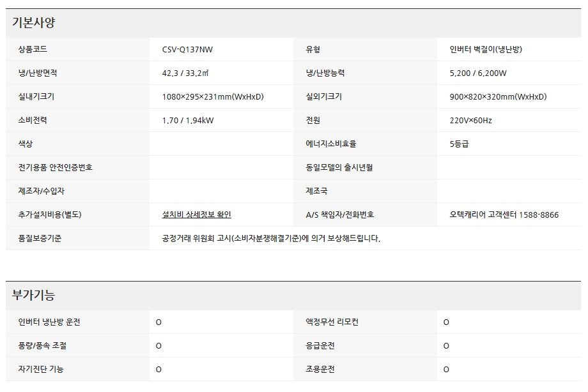Select the product code CSV-Q137NW
This screenshot has height=392, width=588.
click(192, 50)
